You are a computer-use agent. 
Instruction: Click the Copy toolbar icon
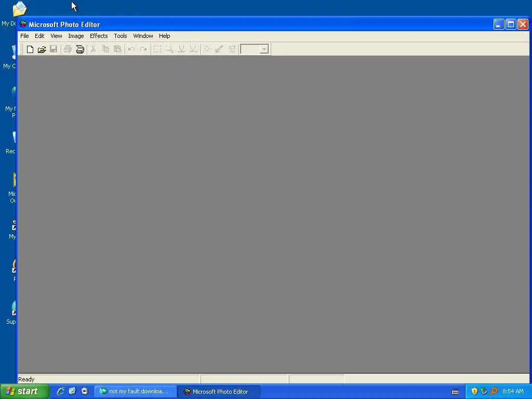(x=105, y=49)
